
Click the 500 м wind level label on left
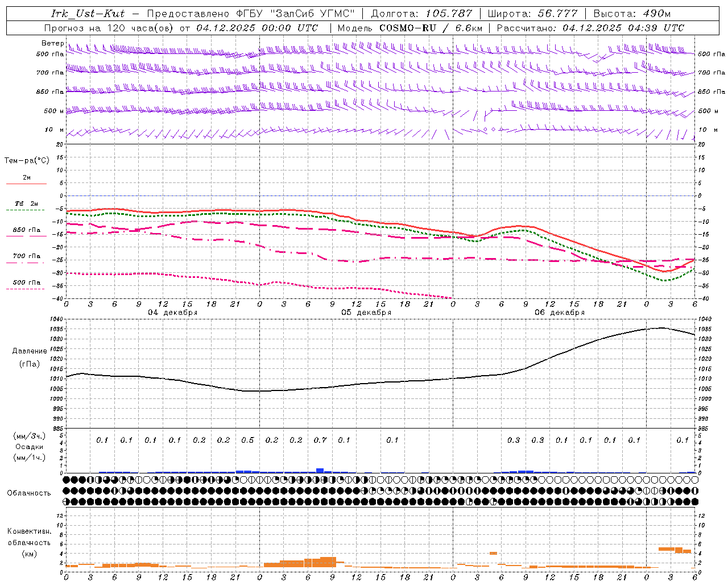coord(55,111)
